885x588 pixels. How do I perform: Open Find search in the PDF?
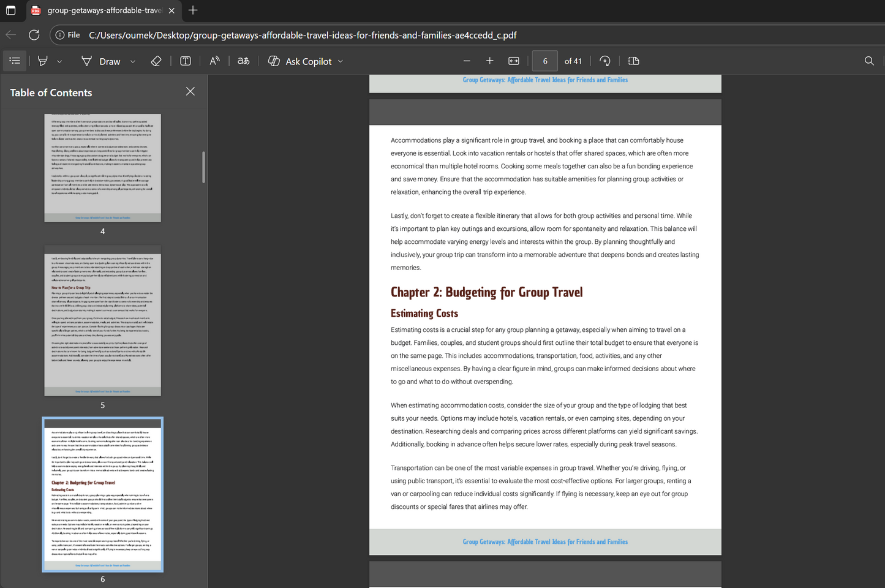click(x=868, y=61)
